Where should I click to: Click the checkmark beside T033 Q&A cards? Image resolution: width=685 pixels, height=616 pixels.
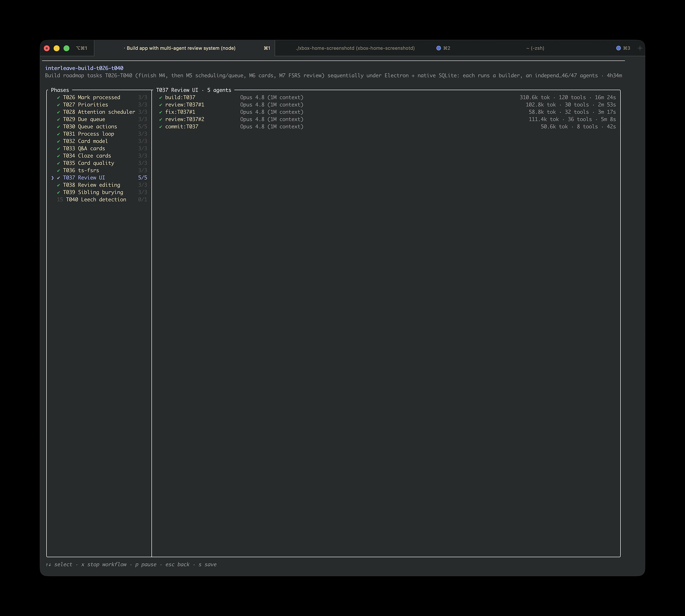click(59, 148)
